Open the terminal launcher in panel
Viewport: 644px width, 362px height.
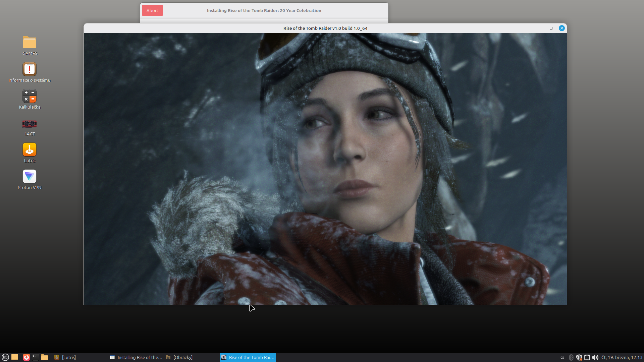coord(35,357)
